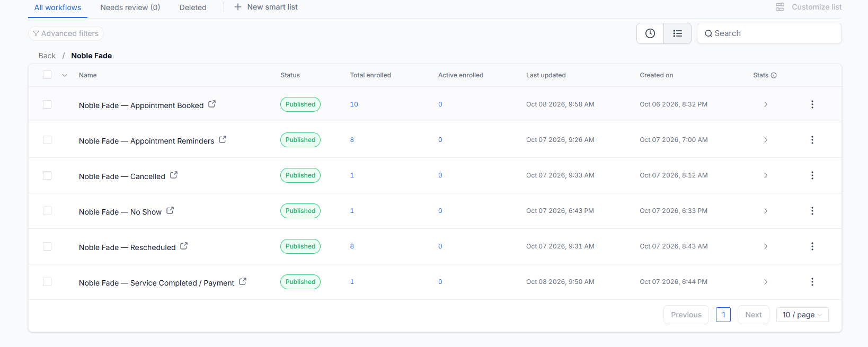The height and width of the screenshot is (347, 868).
Task: Open three-dot menu for Service Completed / Payment row
Action: [x=812, y=282]
